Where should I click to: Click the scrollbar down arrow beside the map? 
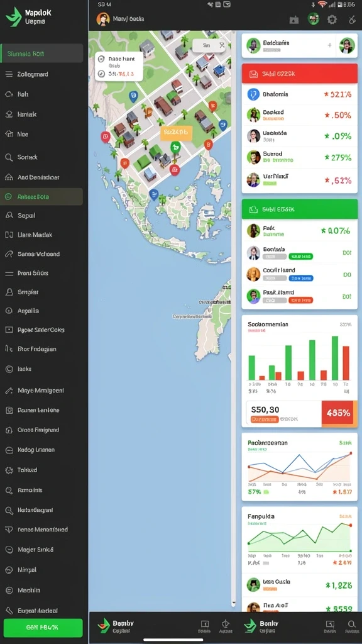(x=234, y=603)
